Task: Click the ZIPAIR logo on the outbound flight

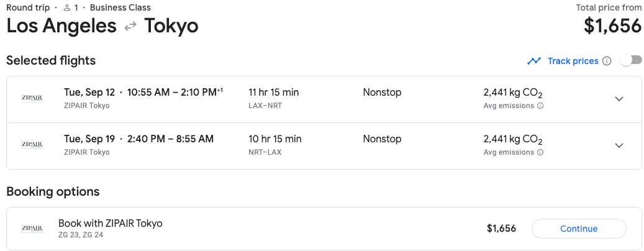Action: tap(32, 99)
